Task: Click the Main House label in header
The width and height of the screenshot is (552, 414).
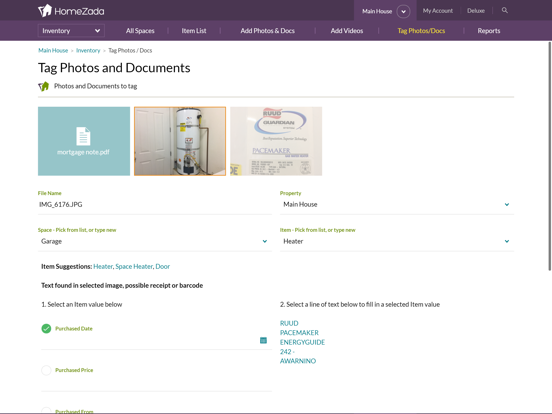Action: point(377,11)
